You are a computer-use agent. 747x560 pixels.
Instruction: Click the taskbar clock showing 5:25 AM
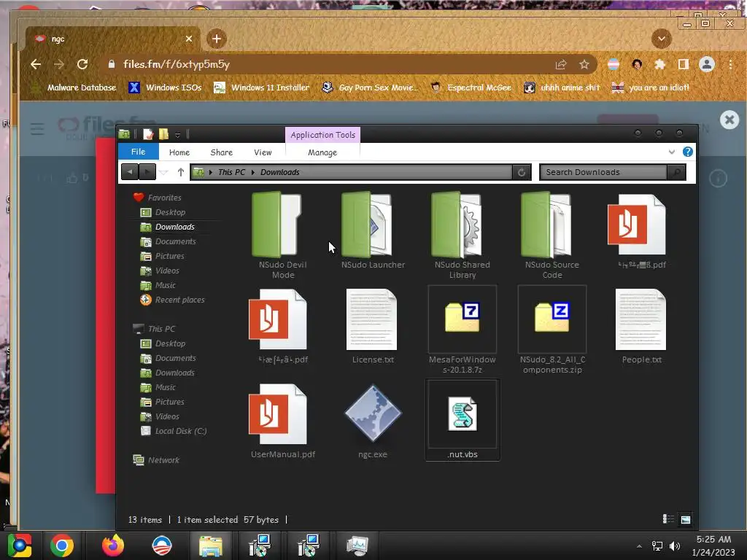pyautogui.click(x=713, y=545)
